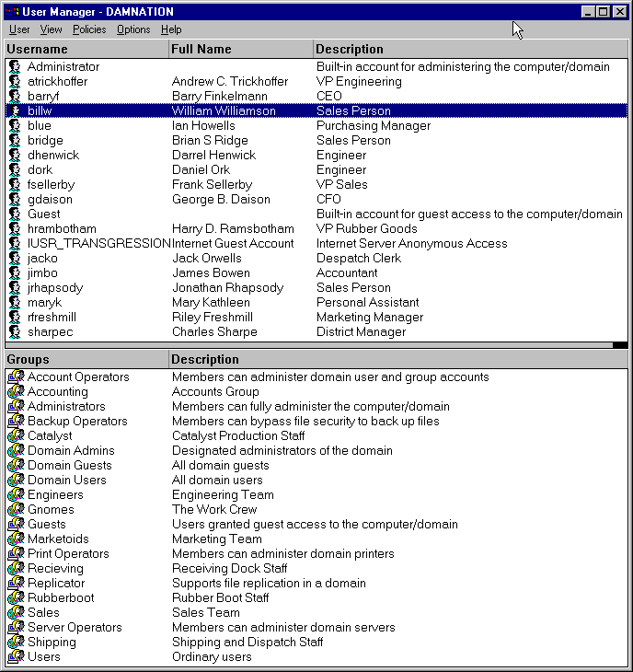Screen dimensions: 633x672
Task: Click the user icon beside Administrator
Action: pyautogui.click(x=15, y=67)
